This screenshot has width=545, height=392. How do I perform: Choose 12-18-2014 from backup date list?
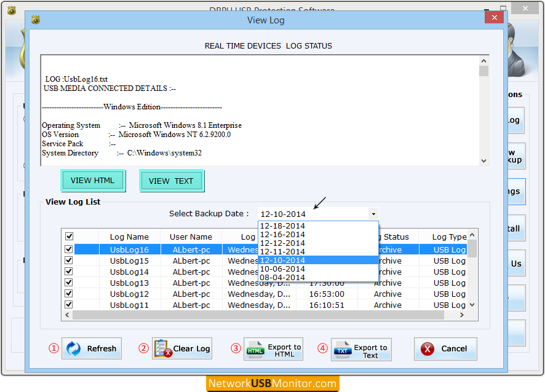318,225
